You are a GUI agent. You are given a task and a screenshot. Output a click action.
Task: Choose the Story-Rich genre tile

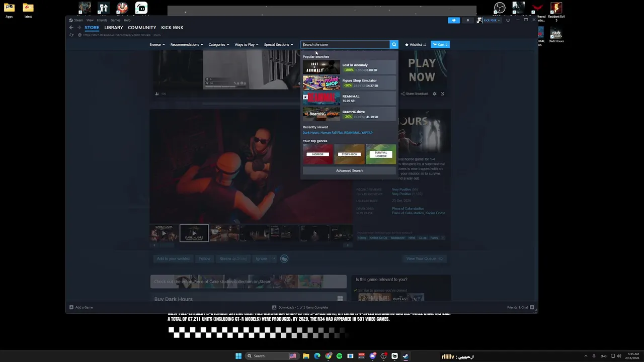point(349,154)
